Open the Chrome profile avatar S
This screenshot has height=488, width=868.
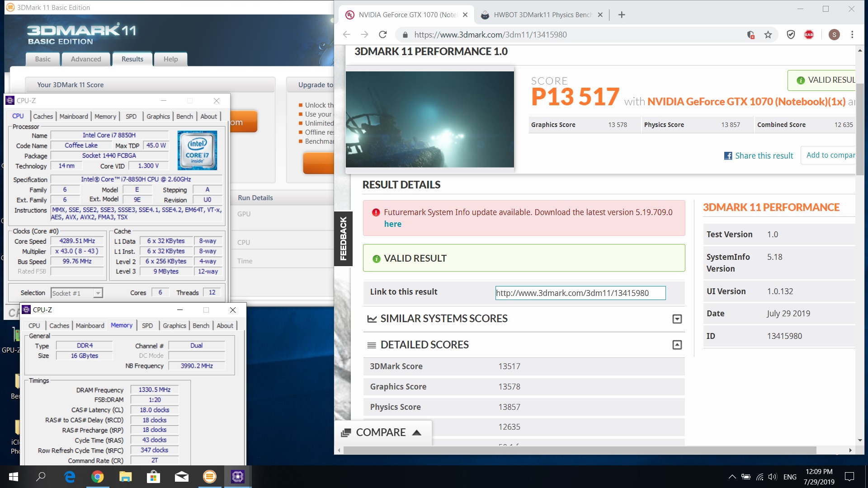[834, 34]
